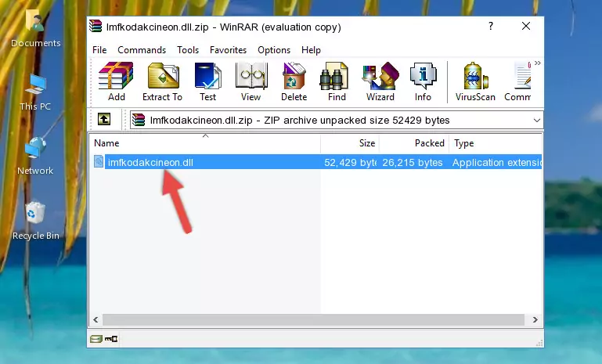Image resolution: width=602 pixels, height=364 pixels.
Task: Open the File menu
Action: (x=99, y=50)
